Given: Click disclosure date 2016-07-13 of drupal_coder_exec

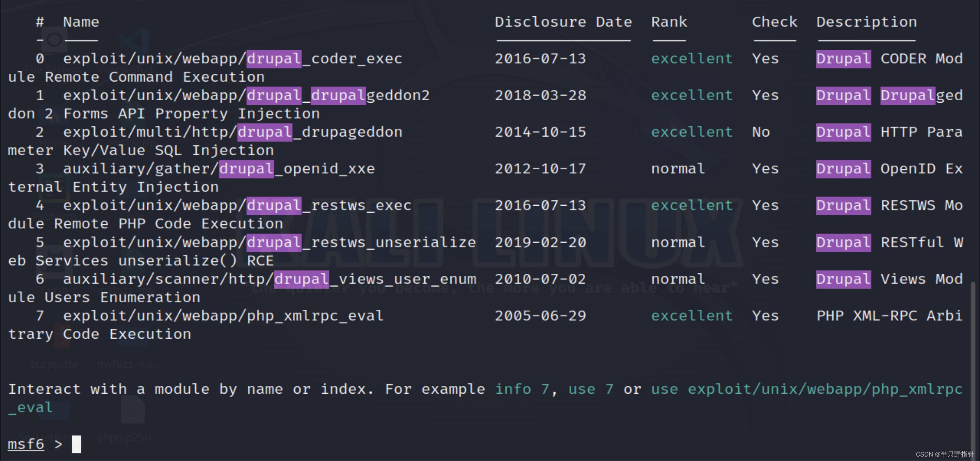Looking at the screenshot, I should [x=540, y=59].
